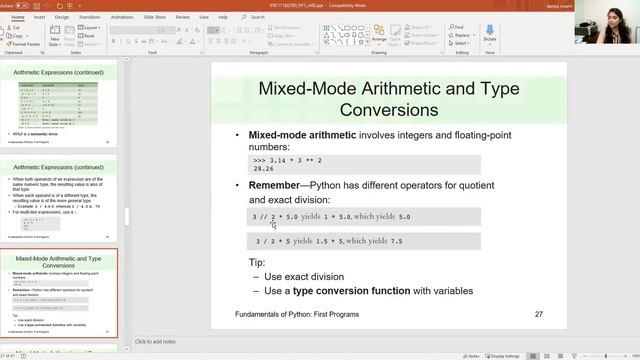Viewport: 640px width, 360px height.
Task: Click Format Painter
Action: (23, 44)
